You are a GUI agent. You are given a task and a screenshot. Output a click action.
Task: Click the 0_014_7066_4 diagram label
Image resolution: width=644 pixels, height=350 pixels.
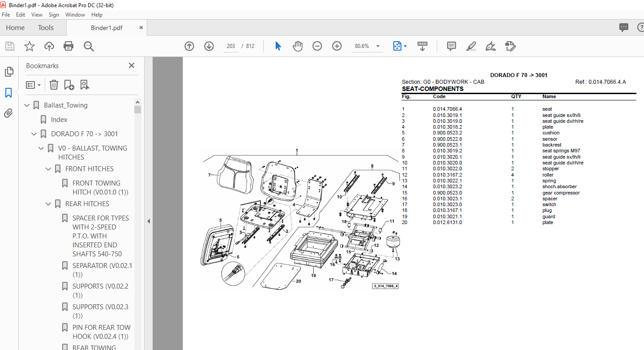(x=385, y=286)
